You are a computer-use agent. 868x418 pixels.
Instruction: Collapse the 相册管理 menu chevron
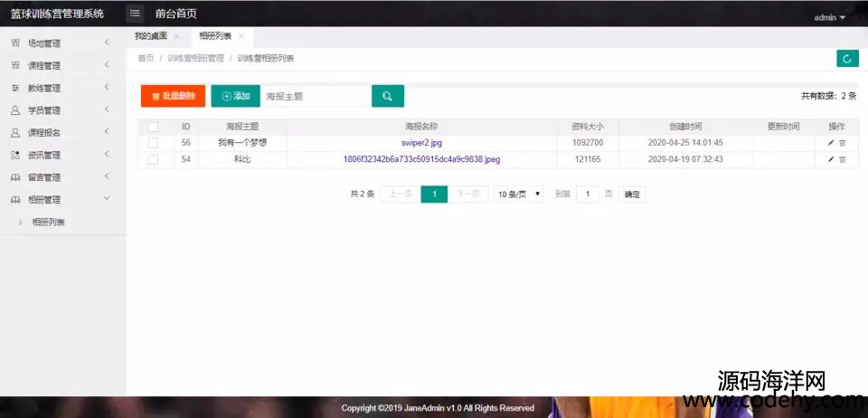pos(107,199)
